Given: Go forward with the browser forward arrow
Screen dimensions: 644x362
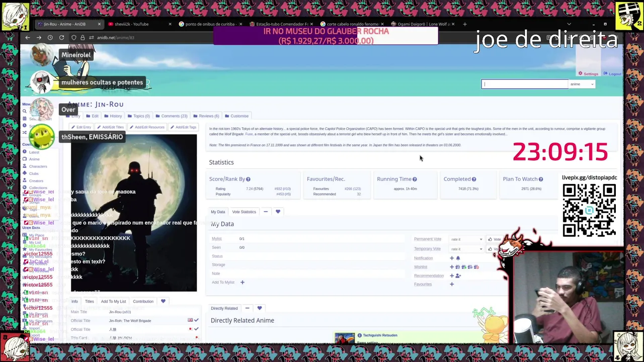Looking at the screenshot, I should 39,38.
